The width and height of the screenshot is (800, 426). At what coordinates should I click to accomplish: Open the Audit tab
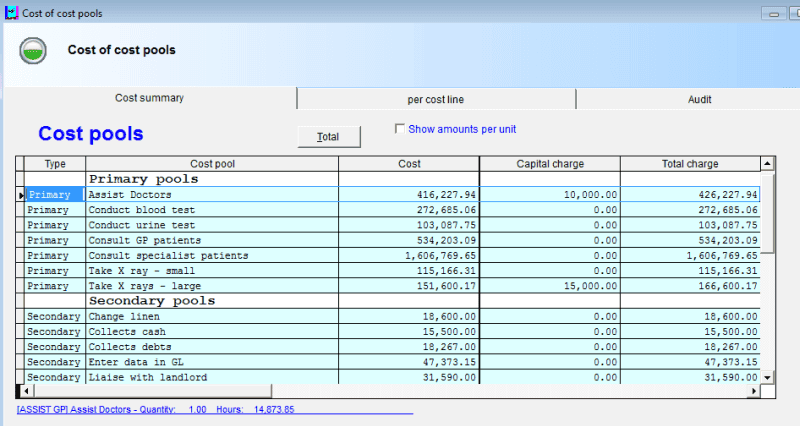(699, 99)
